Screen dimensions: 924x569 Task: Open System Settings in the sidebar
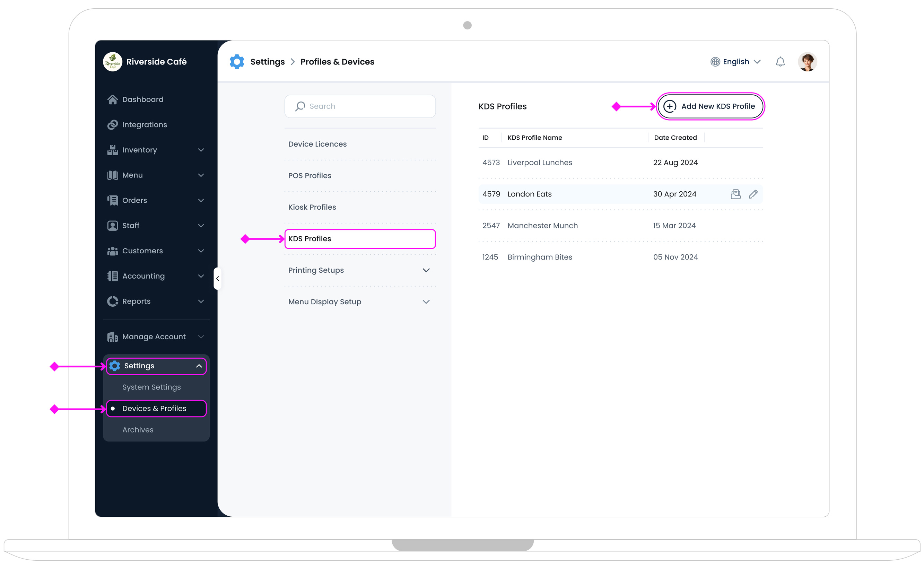point(151,387)
